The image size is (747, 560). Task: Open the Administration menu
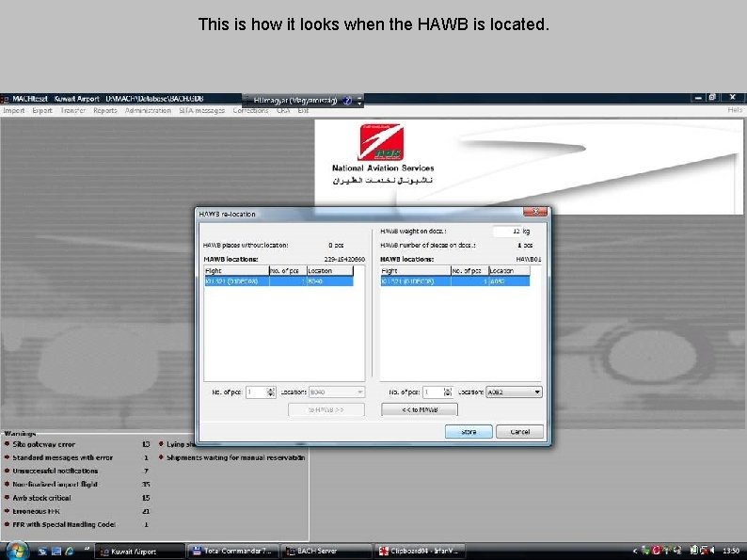click(x=148, y=110)
